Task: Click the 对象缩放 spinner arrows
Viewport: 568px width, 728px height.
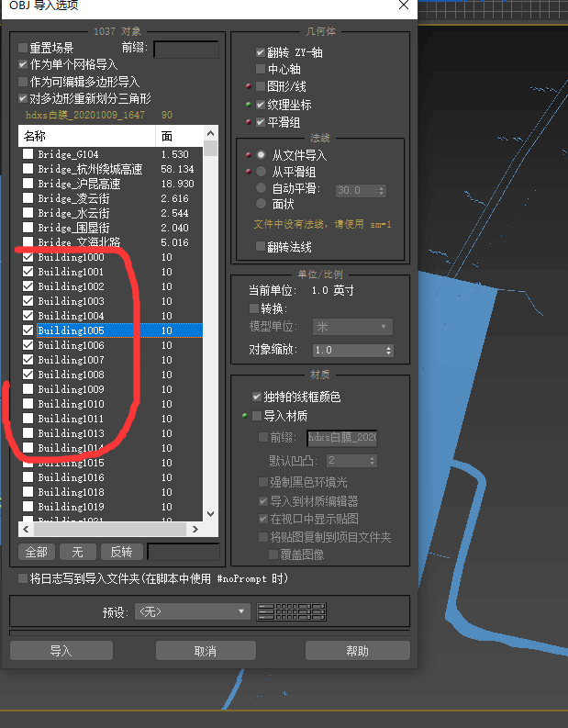Action: tap(389, 350)
